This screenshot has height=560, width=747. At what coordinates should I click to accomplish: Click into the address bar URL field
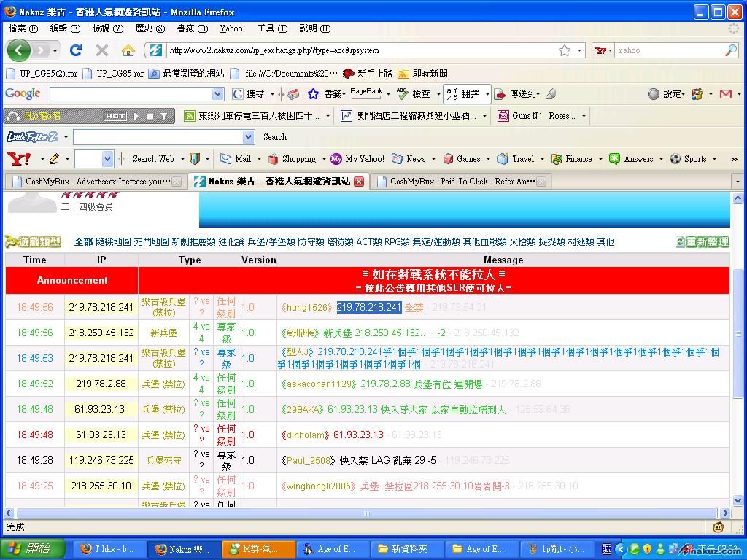point(357,50)
